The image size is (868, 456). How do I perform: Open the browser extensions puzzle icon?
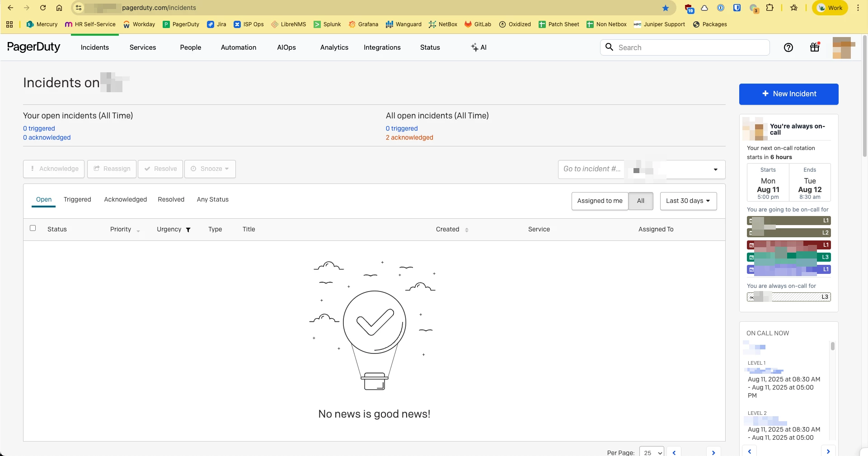(x=770, y=8)
